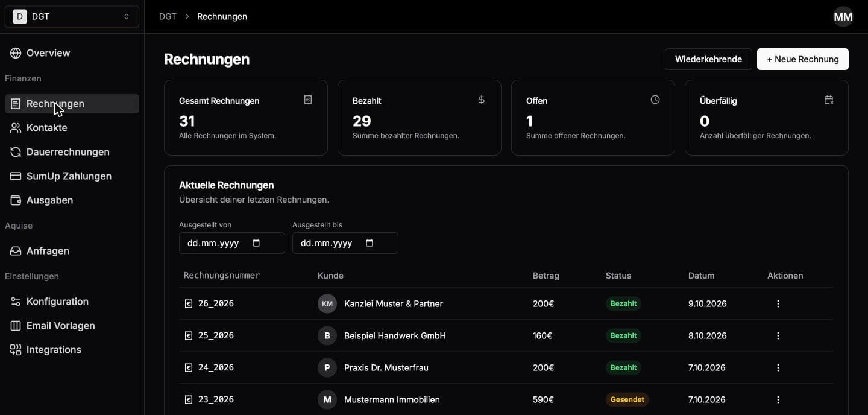Click customer name Kanzlei Muster & Partner
Viewport: 868px width, 415px height.
(394, 303)
